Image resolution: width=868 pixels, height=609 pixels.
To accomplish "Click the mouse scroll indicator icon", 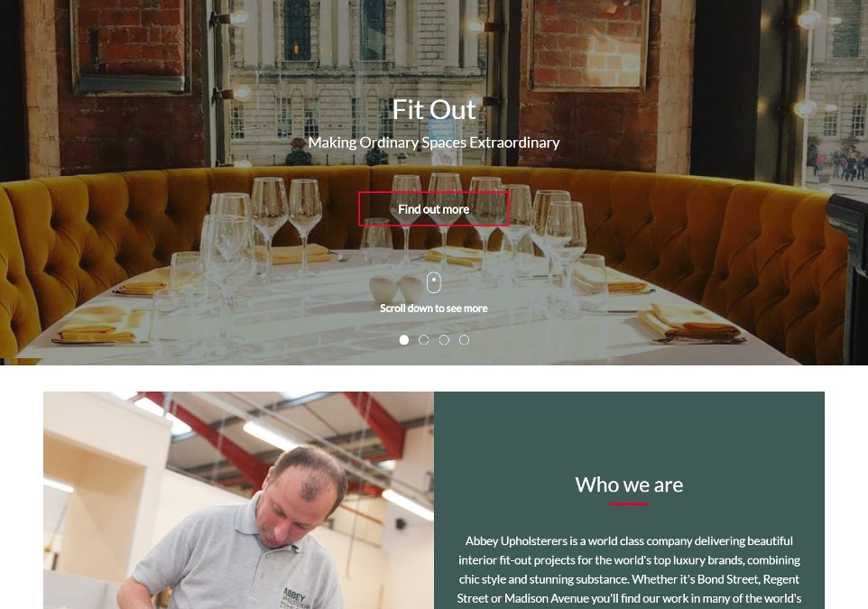I will (433, 282).
